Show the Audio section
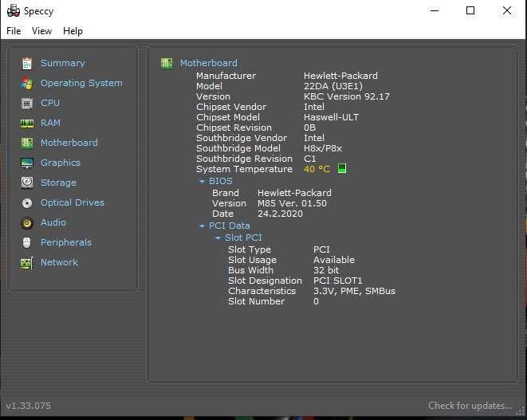This screenshot has width=527, height=420. pyautogui.click(x=53, y=222)
